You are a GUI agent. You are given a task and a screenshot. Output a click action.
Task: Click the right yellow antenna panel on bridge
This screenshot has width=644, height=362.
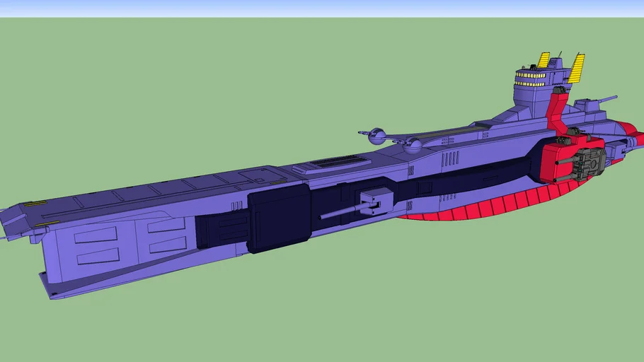576,68
